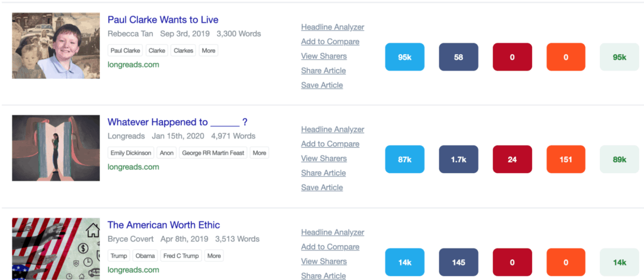Select the 'Emily Dickinson' tag
The height and width of the screenshot is (280, 644).
(x=131, y=153)
